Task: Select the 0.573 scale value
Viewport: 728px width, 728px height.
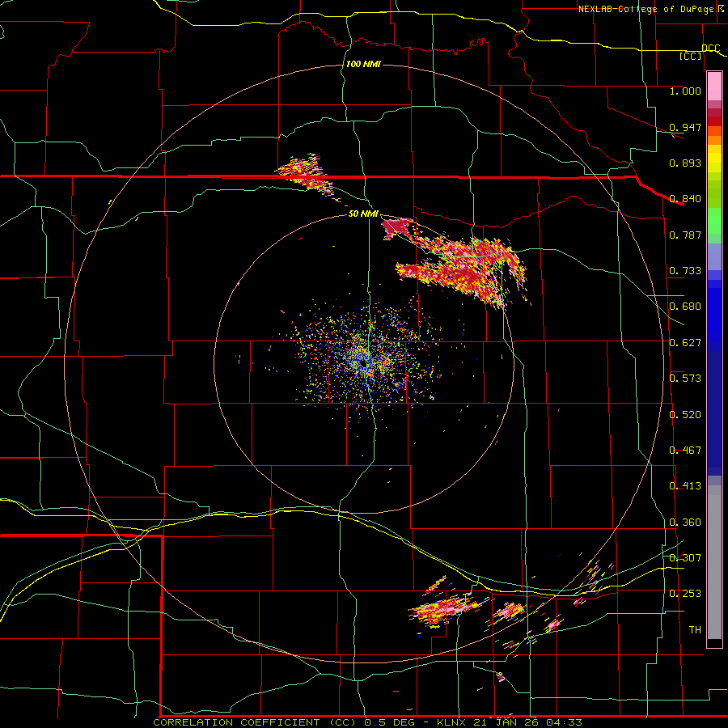Action: click(685, 379)
